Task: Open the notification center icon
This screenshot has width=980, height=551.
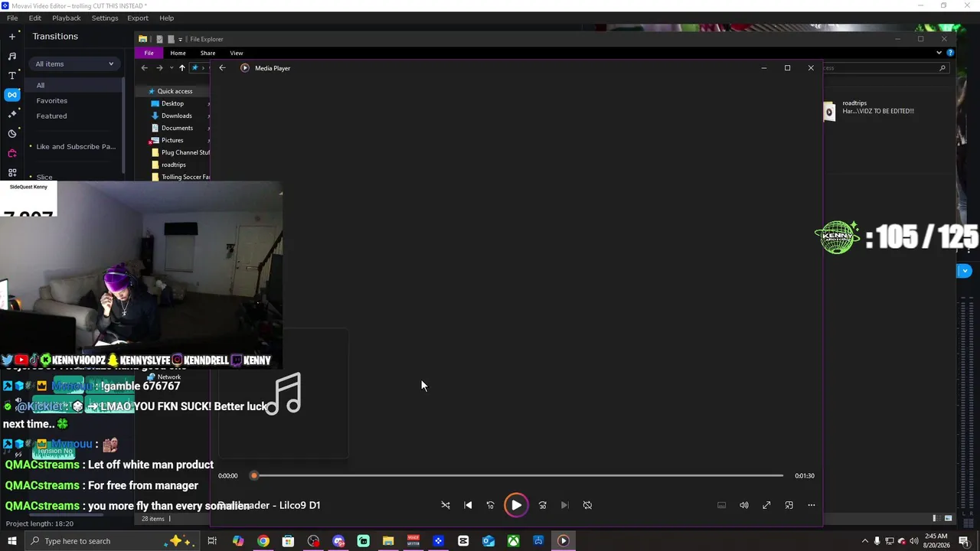Action: [964, 541]
